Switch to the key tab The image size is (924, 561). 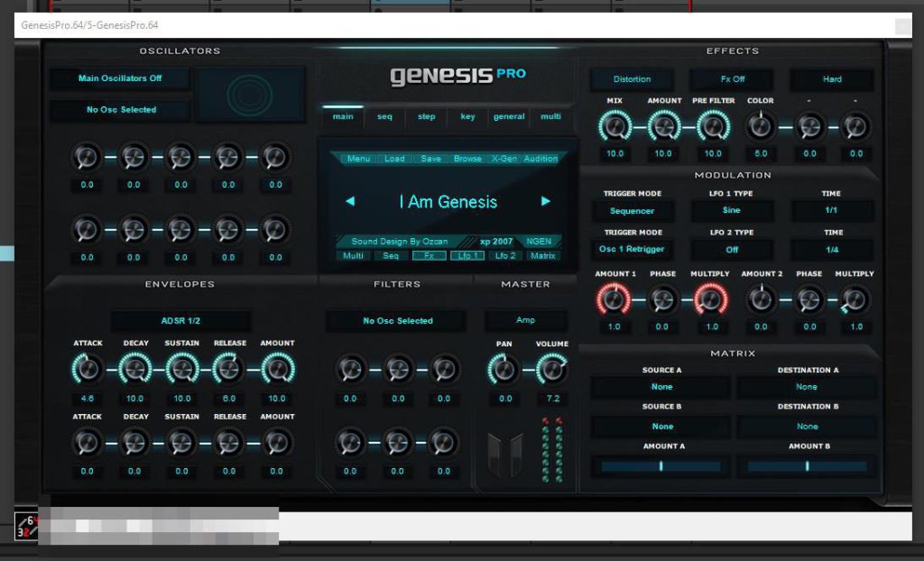point(468,116)
